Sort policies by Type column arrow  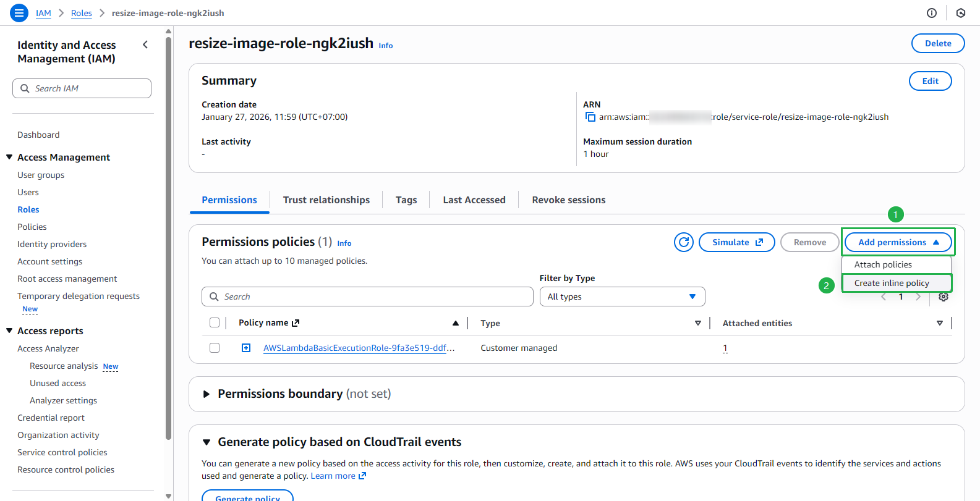pos(698,323)
